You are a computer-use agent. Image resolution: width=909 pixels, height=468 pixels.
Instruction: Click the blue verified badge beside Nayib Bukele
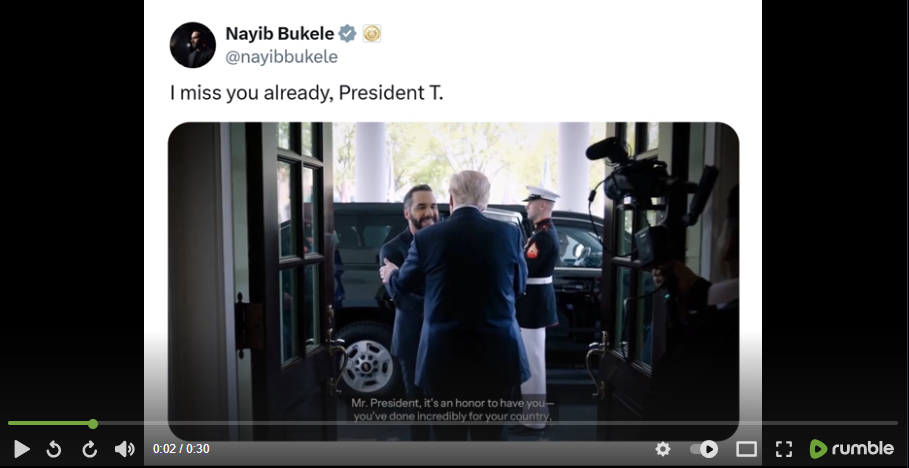click(x=347, y=34)
